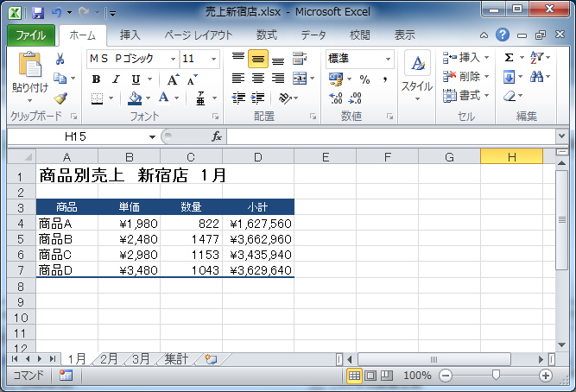Open the font name dropdown
Viewport: 576px width, 392px height.
point(173,59)
